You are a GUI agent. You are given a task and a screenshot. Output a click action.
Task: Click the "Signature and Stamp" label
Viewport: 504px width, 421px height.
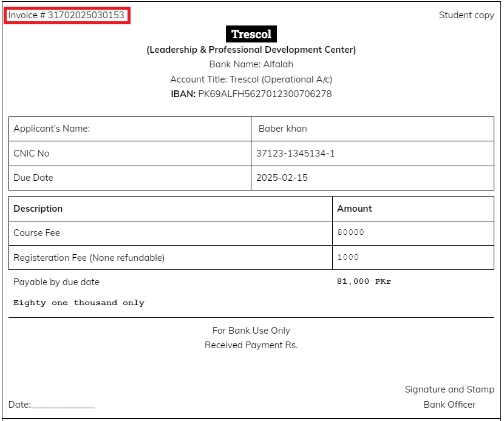click(x=449, y=389)
